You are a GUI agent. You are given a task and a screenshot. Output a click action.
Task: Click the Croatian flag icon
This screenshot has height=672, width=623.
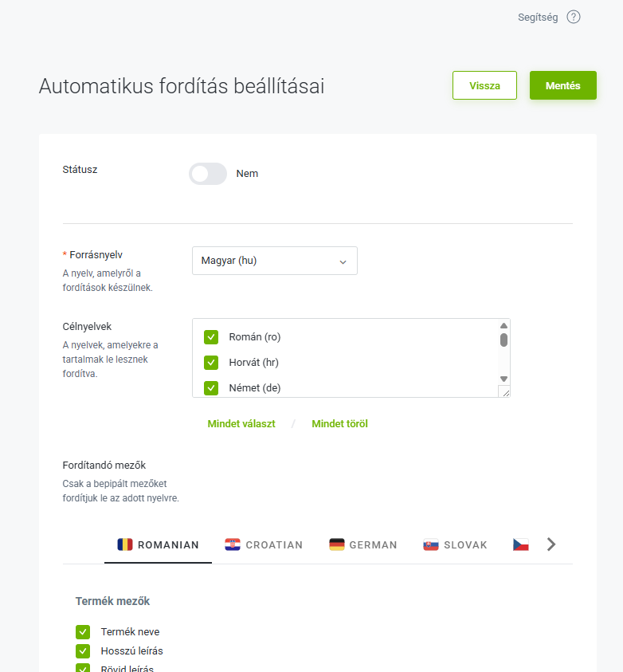pyautogui.click(x=233, y=544)
